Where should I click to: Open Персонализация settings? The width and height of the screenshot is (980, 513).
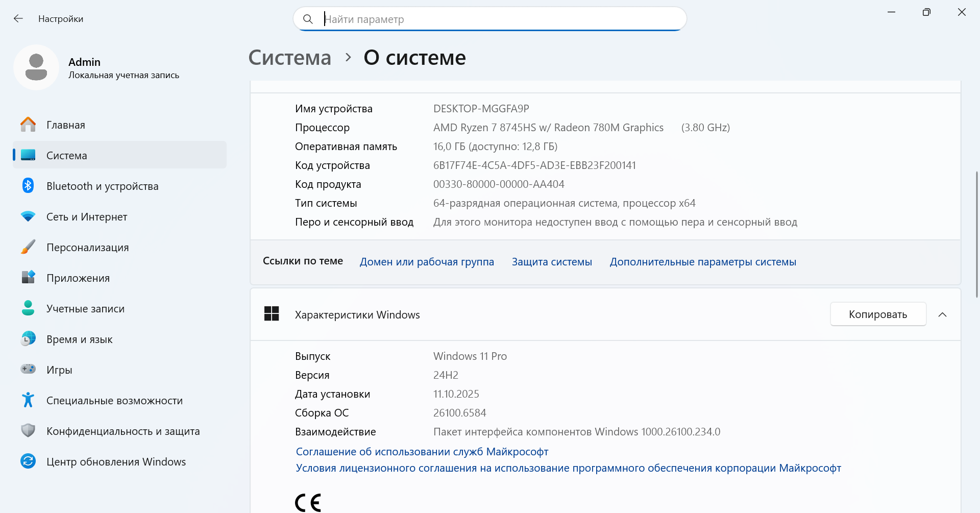pyautogui.click(x=120, y=247)
